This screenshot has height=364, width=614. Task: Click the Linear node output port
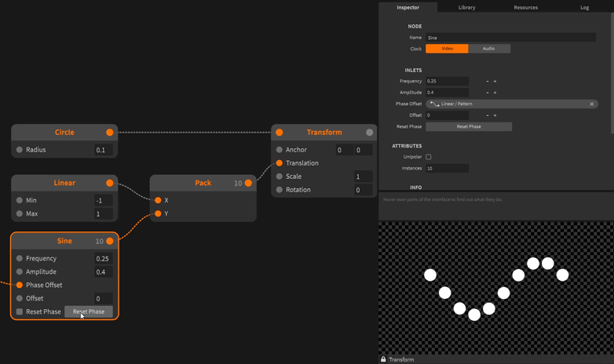110,183
